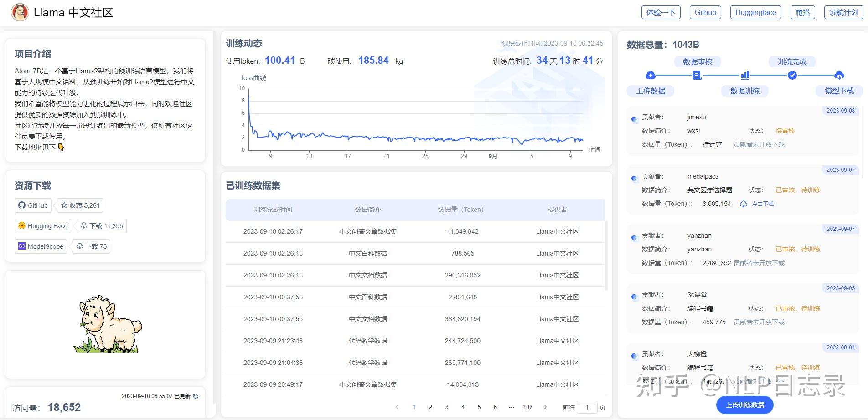Jump to last page 106
This screenshot has width=868, height=420.
[x=528, y=407]
